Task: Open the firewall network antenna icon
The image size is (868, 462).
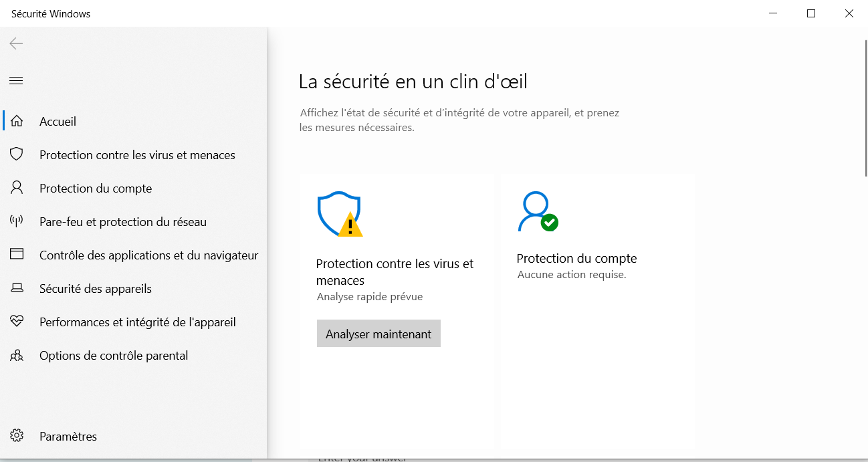Action: tap(17, 221)
